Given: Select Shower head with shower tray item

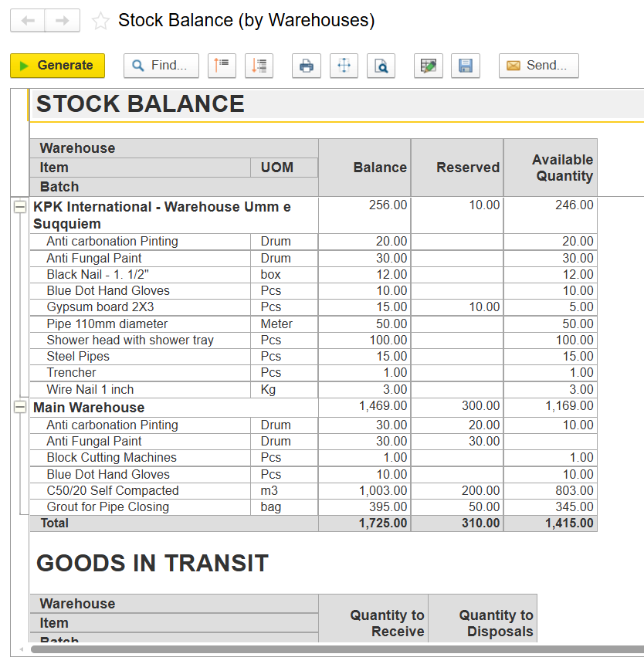Looking at the screenshot, I should tap(130, 340).
